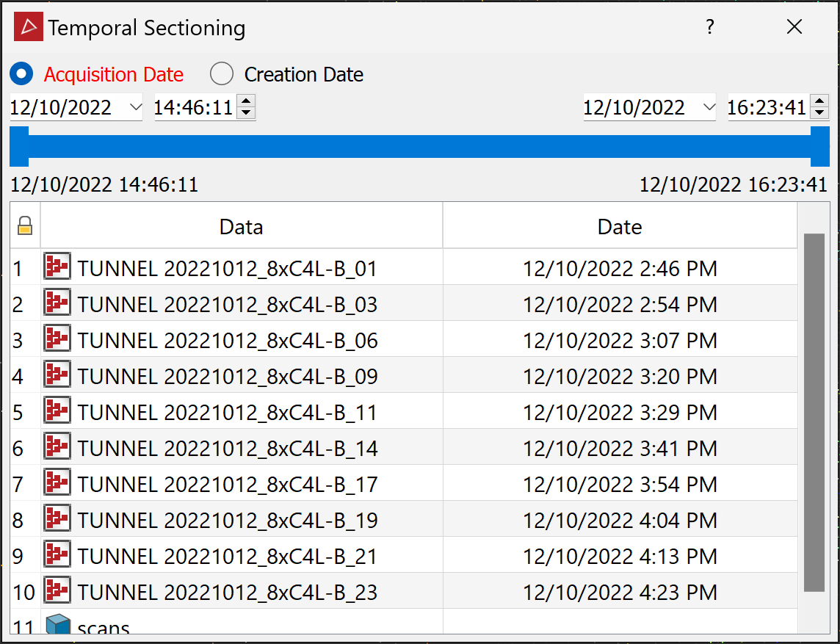
Task: Click the red Temporal Sectioning app icon
Action: click(x=29, y=28)
